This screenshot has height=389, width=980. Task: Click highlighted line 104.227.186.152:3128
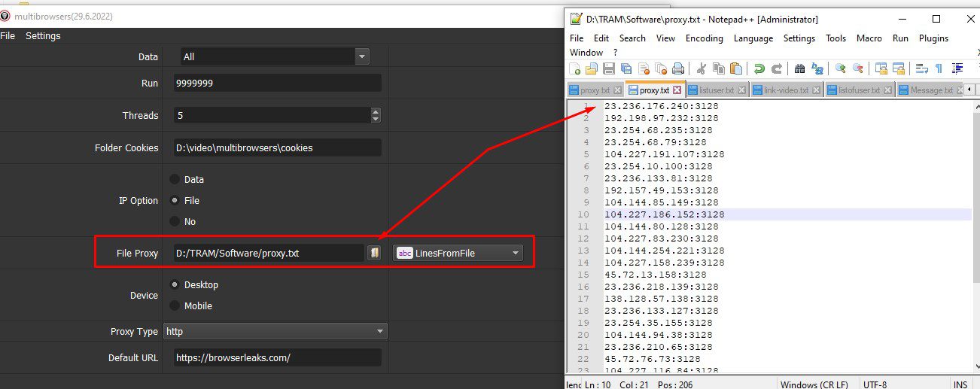pos(664,214)
